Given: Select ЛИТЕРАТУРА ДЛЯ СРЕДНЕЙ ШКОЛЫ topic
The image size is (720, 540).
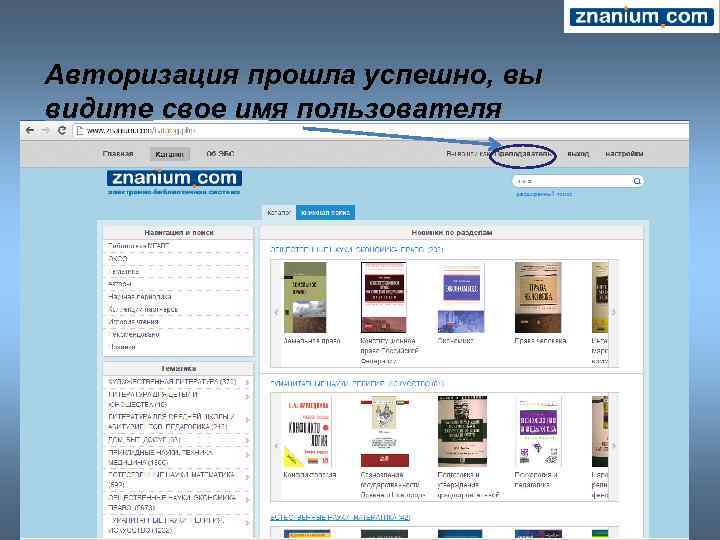Looking at the screenshot, I should [x=171, y=422].
